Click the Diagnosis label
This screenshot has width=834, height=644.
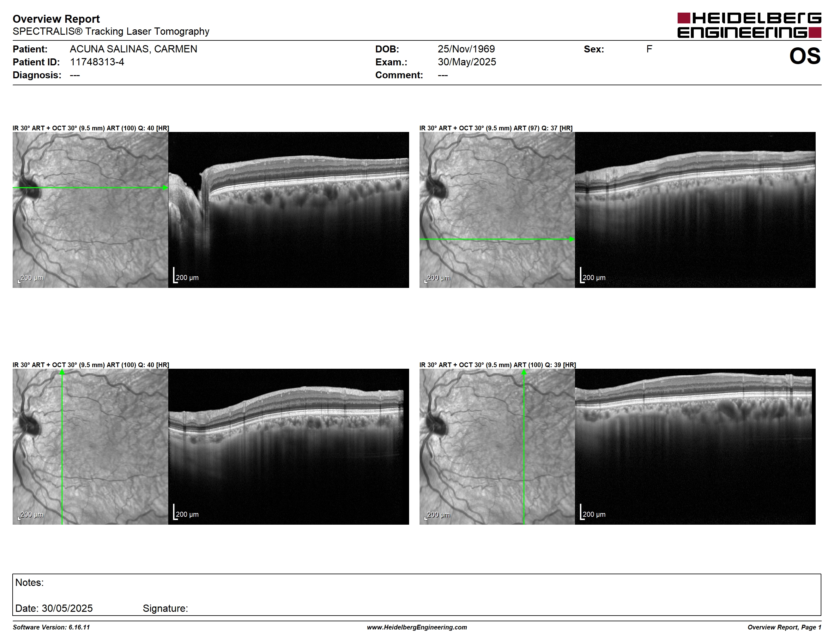(x=37, y=75)
